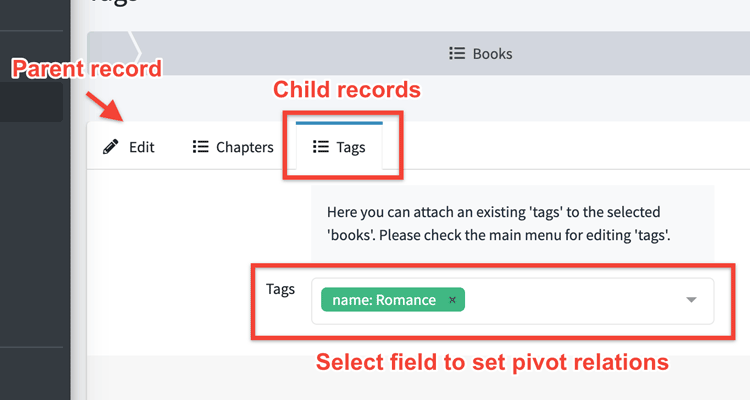Switch to the Edit tab
750x400 pixels.
coord(141,148)
